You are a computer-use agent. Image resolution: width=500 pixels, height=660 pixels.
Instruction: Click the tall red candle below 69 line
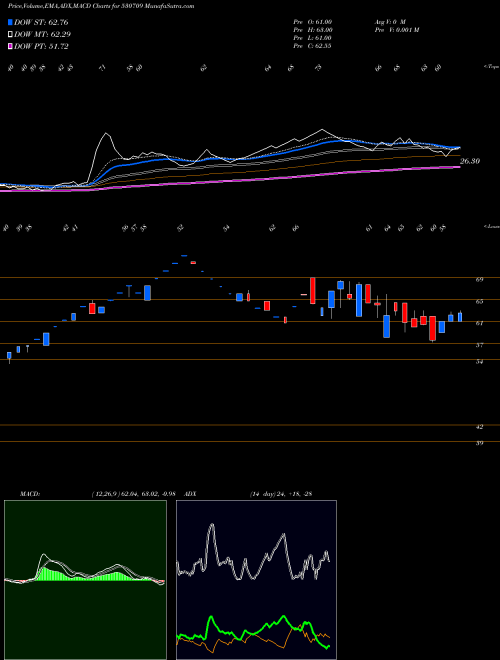point(313,290)
